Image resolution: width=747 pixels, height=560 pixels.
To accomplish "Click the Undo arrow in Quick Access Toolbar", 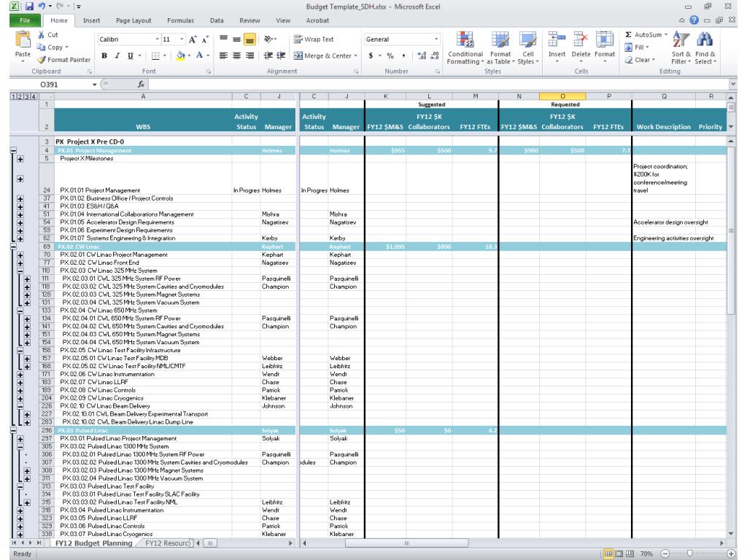I will tap(42, 7).
